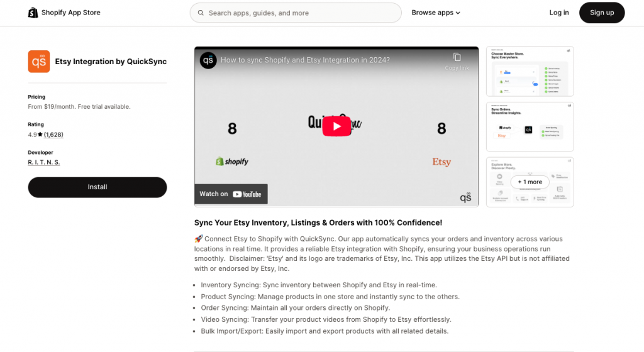The height and width of the screenshot is (352, 644).
Task: Select the Bulk Import/Export bullet text
Action: coord(325,331)
